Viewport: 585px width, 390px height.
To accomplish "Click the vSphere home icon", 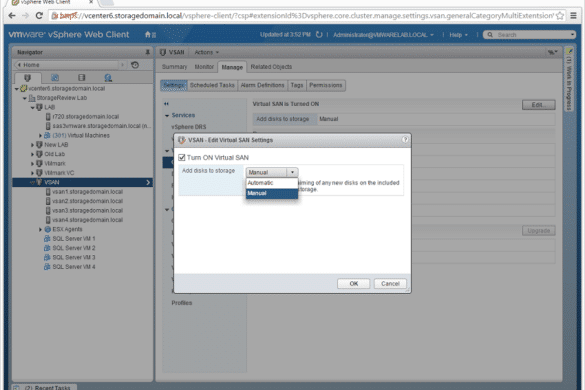I will click(148, 35).
